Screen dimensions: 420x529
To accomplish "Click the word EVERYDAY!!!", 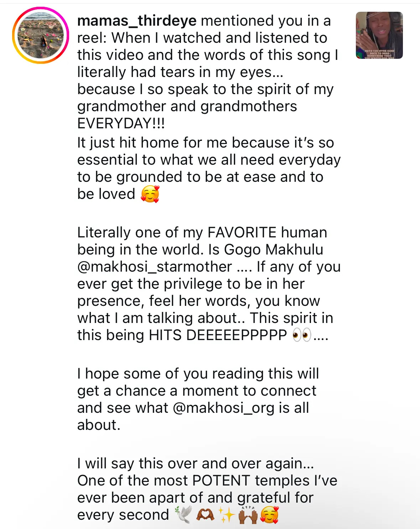I will (121, 124).
